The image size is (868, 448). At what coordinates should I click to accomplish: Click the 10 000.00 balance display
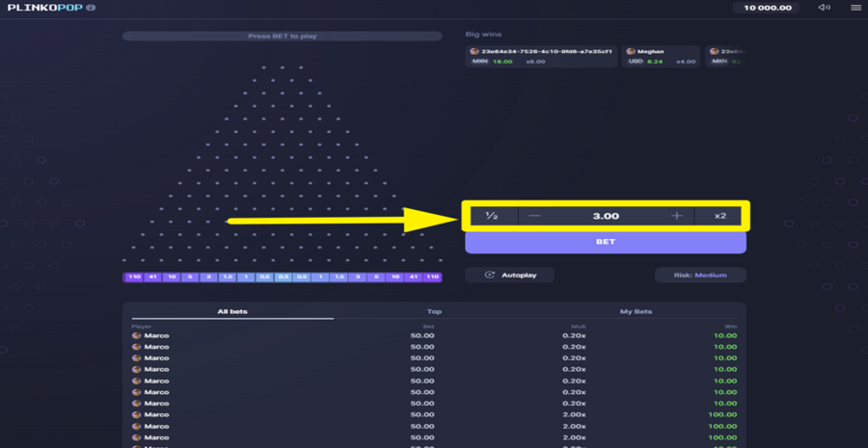[766, 8]
